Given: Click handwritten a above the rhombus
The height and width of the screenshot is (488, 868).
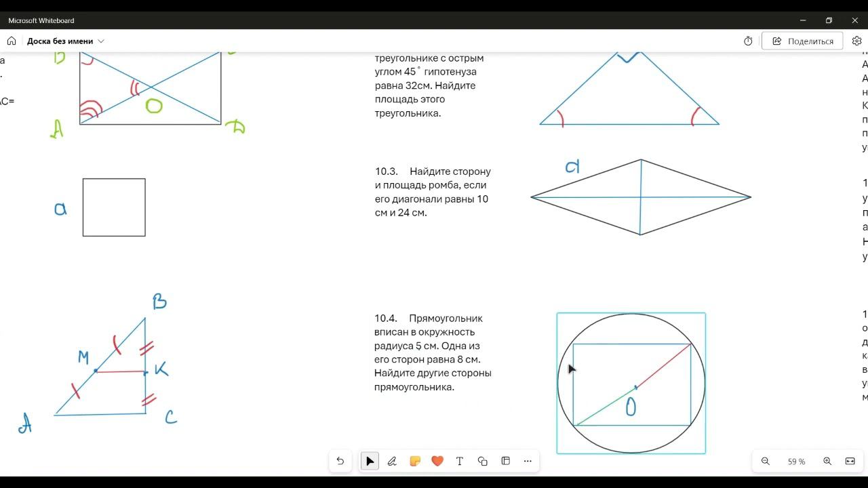Looking at the screenshot, I should [x=572, y=167].
